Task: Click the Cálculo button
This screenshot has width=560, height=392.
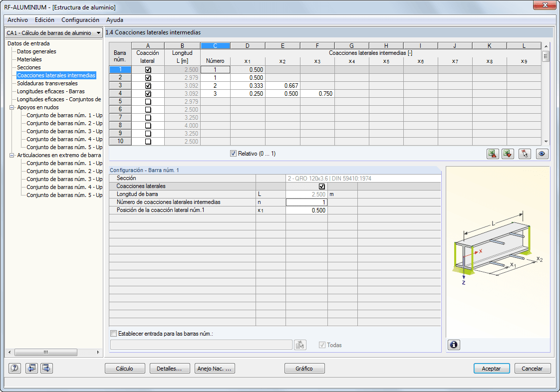Action: click(x=125, y=369)
